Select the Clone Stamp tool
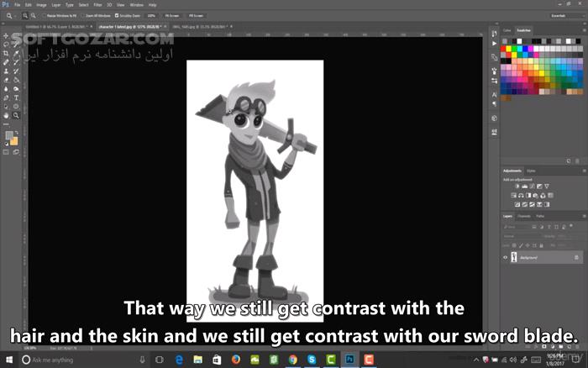 click(6, 71)
